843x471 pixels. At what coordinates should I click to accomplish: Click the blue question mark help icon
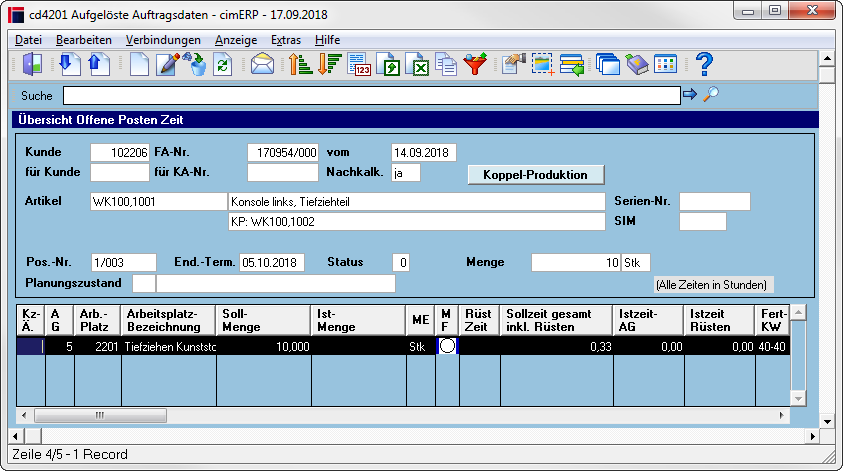(x=704, y=65)
